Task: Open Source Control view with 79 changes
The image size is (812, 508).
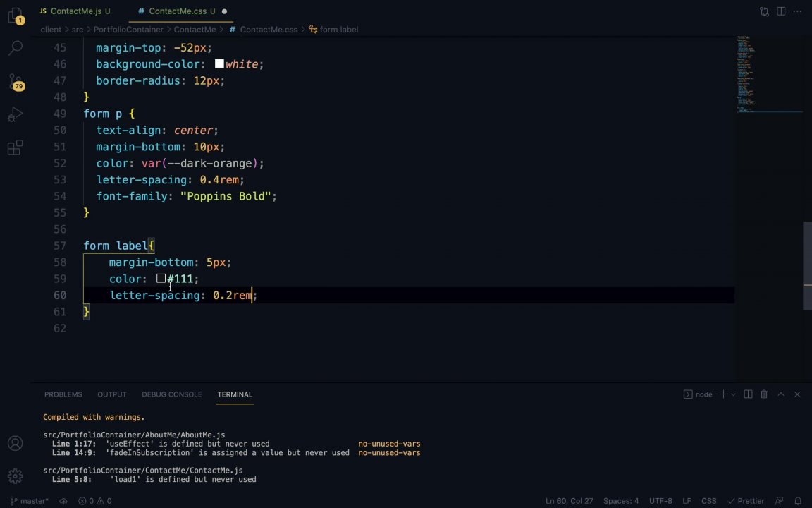Action: 15,81
